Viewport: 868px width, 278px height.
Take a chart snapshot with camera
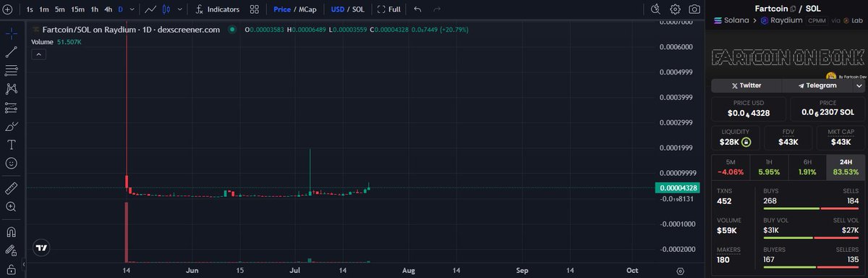click(x=694, y=9)
